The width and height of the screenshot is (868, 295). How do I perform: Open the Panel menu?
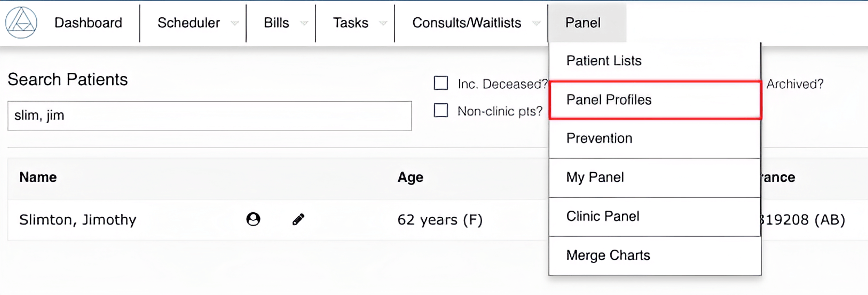pyautogui.click(x=583, y=22)
